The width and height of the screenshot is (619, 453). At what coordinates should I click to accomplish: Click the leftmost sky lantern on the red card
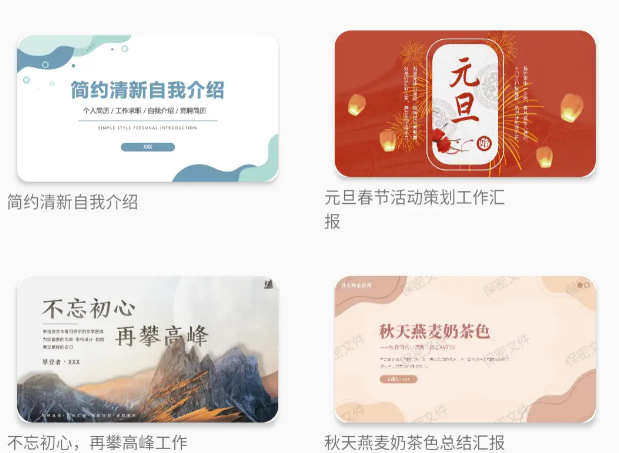(356, 105)
